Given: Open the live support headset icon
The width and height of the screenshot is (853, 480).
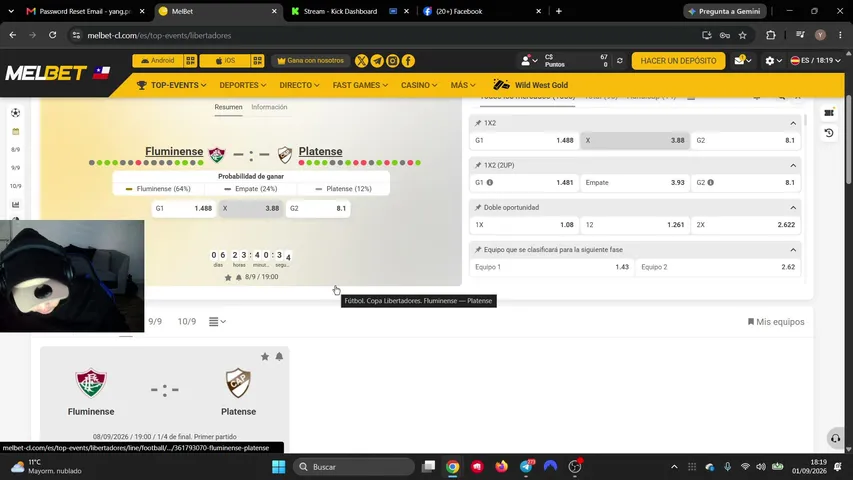Looking at the screenshot, I should coord(836,438).
